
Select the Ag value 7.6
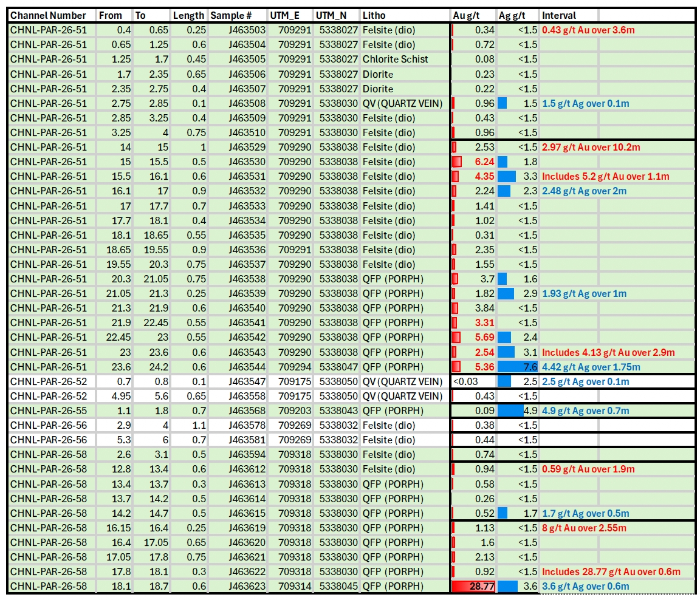pyautogui.click(x=530, y=367)
